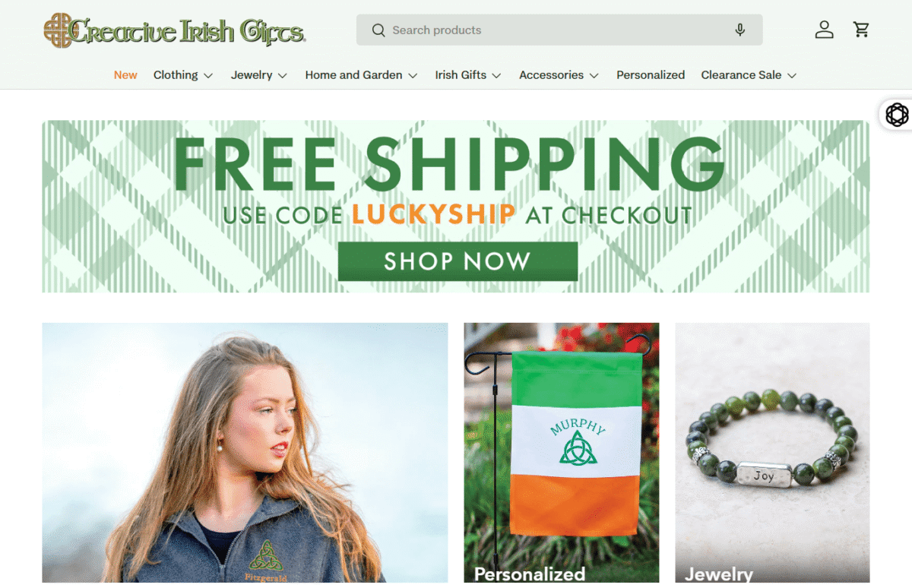Image resolution: width=912 pixels, height=588 pixels.
Task: Expand the Accessories dropdown menu
Action: tap(559, 75)
